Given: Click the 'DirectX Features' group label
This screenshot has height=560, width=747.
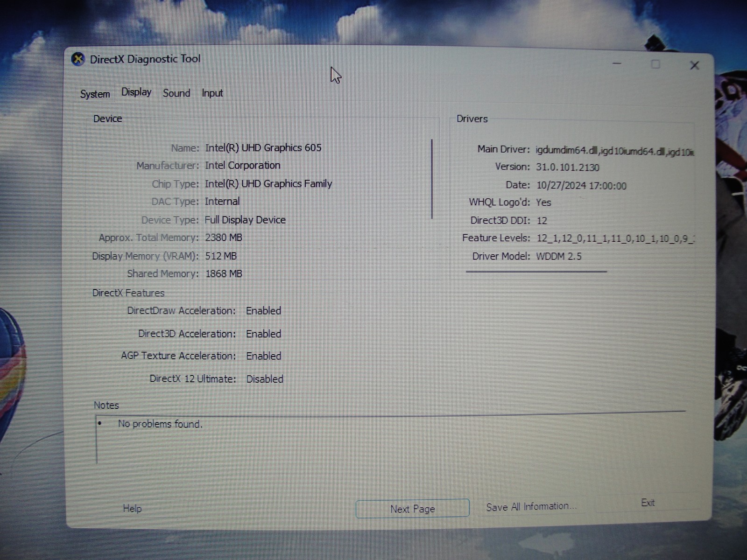Looking at the screenshot, I should [128, 293].
